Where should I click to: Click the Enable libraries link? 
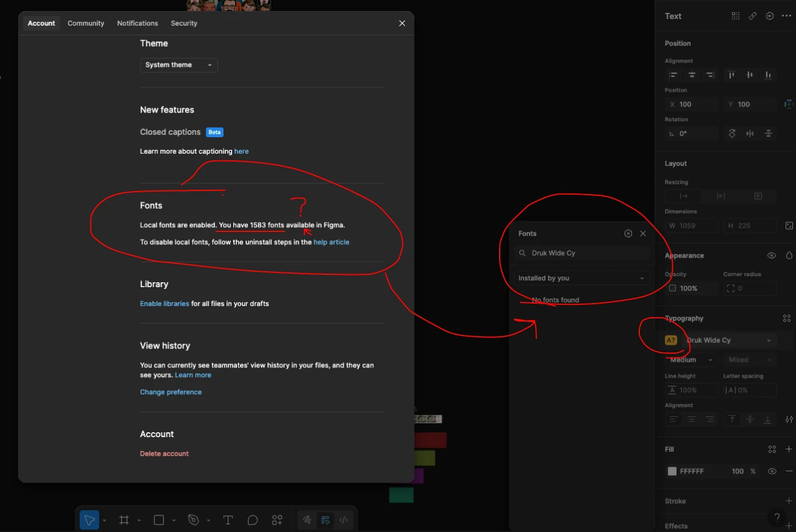click(x=165, y=304)
